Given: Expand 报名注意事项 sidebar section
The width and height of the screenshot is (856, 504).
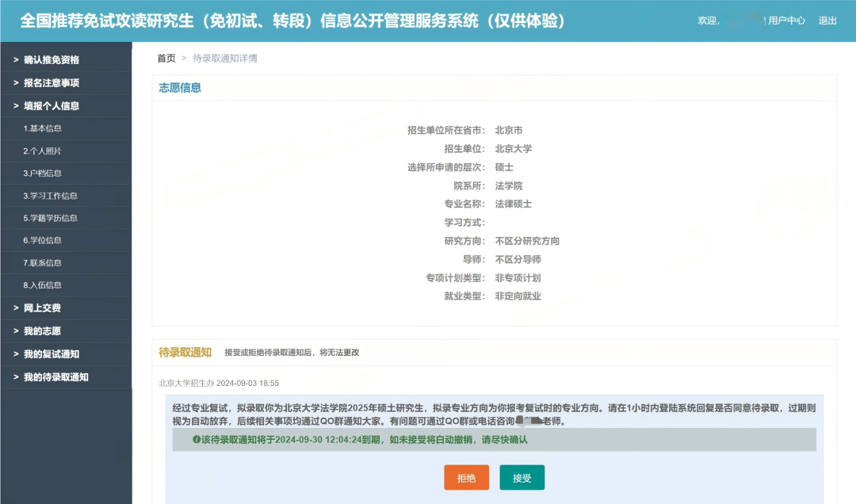Looking at the screenshot, I should (52, 82).
